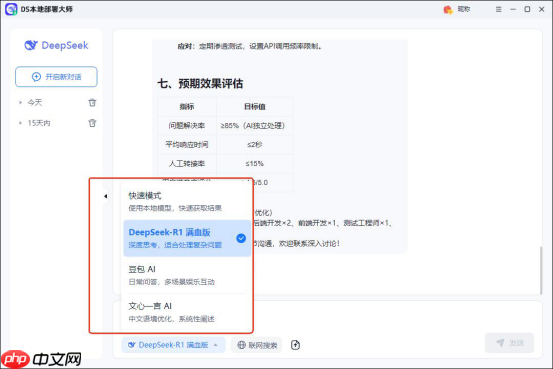553x369 pixels.
Task: Collapse the sidebar using the left arrow
Action: point(105,196)
